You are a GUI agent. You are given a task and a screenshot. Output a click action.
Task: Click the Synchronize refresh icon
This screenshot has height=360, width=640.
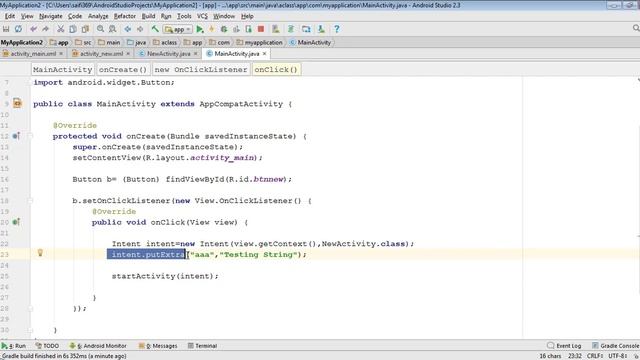tap(18, 29)
